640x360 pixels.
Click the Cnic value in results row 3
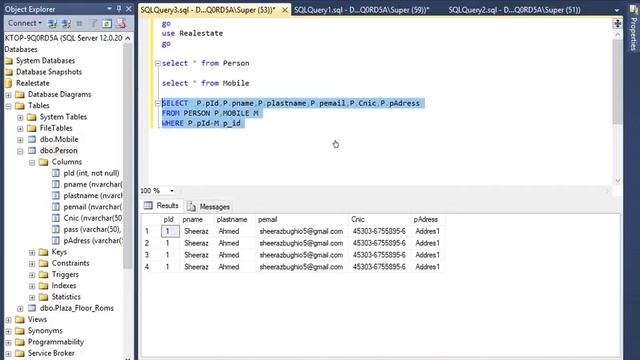point(379,255)
